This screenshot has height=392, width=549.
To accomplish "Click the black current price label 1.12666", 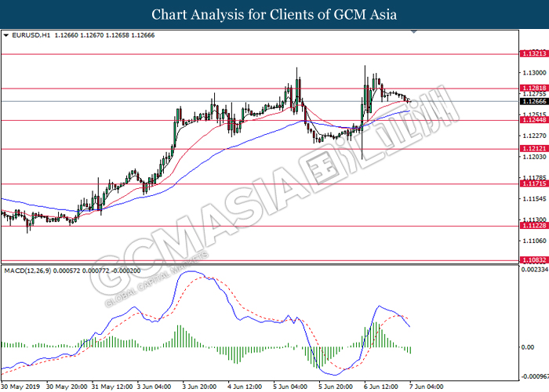I will [x=534, y=101].
